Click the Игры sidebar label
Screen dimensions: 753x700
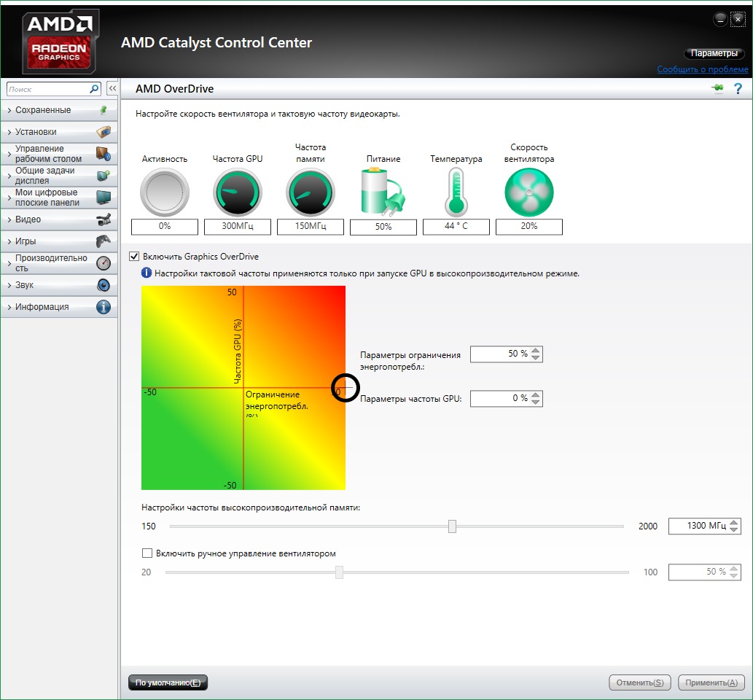26,241
